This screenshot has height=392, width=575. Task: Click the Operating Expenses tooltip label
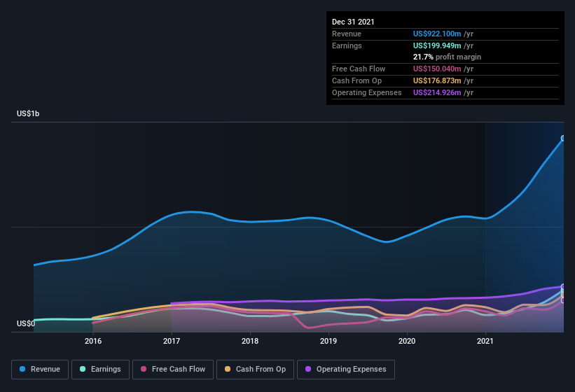[367, 92]
